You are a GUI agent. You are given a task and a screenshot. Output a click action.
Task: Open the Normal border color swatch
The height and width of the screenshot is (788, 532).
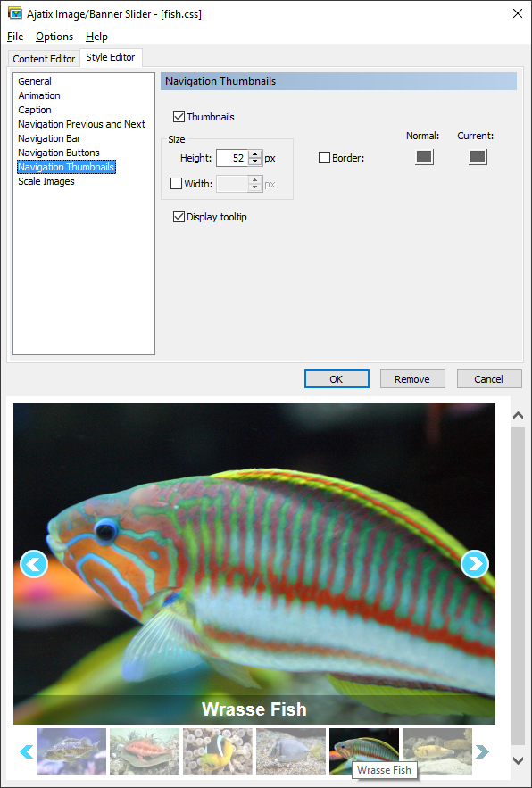[424, 157]
